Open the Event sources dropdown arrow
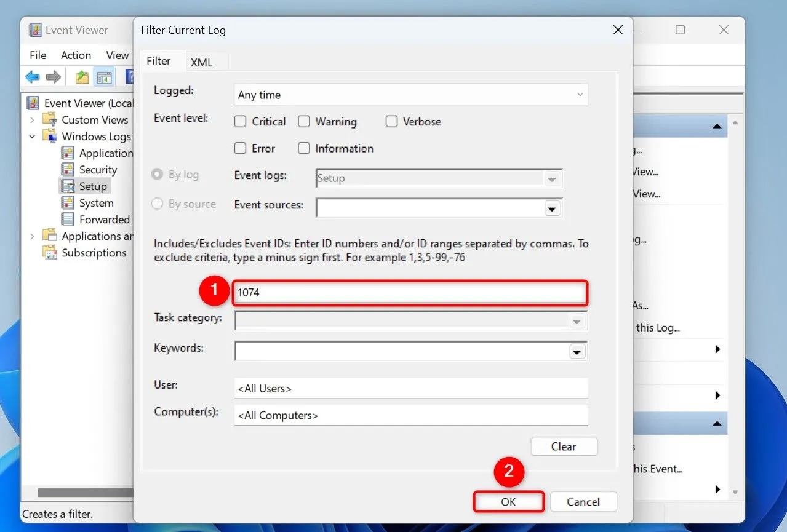This screenshot has width=787, height=532. click(552, 208)
